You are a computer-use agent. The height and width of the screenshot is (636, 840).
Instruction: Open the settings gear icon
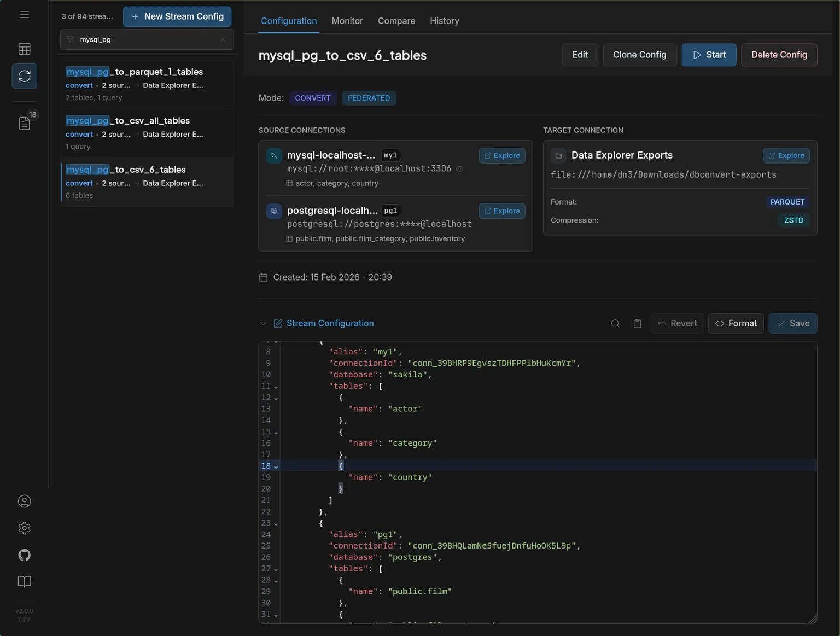point(25,528)
